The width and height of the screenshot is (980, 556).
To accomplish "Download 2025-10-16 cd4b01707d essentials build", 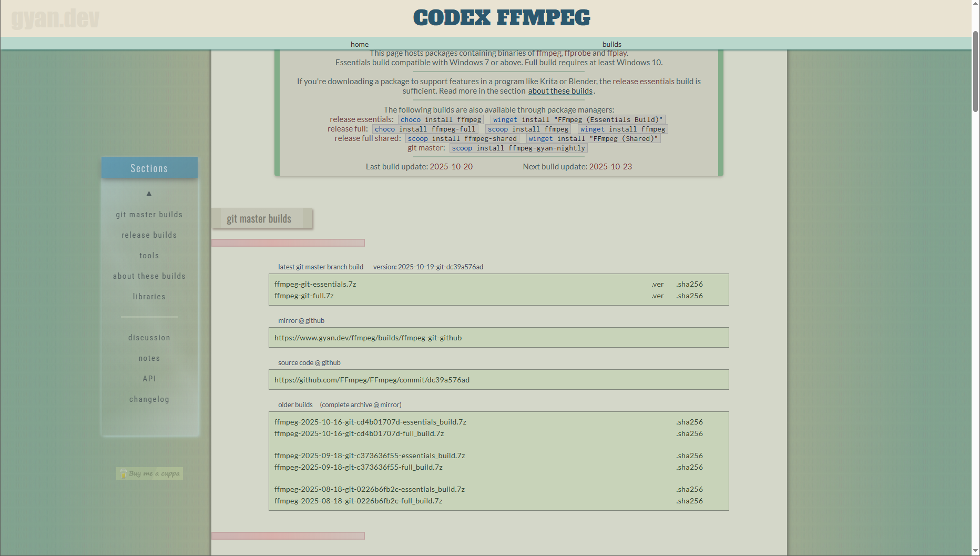I will tap(370, 422).
